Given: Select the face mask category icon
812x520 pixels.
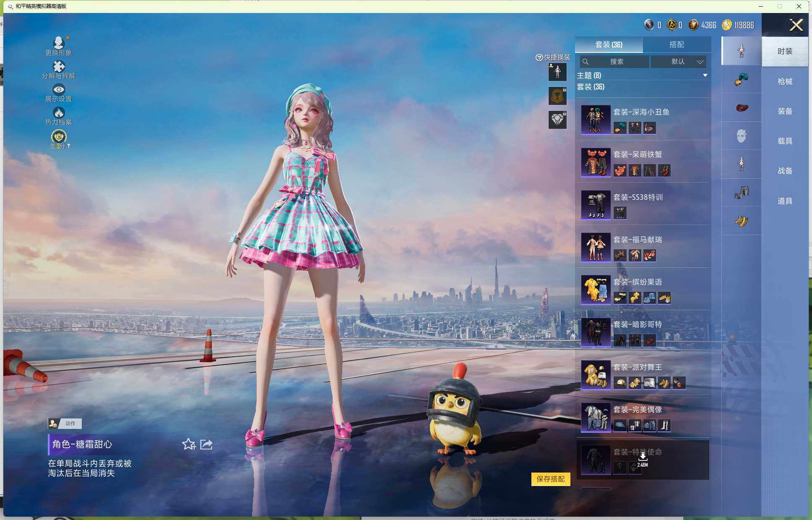Looking at the screenshot, I should click(x=741, y=136).
